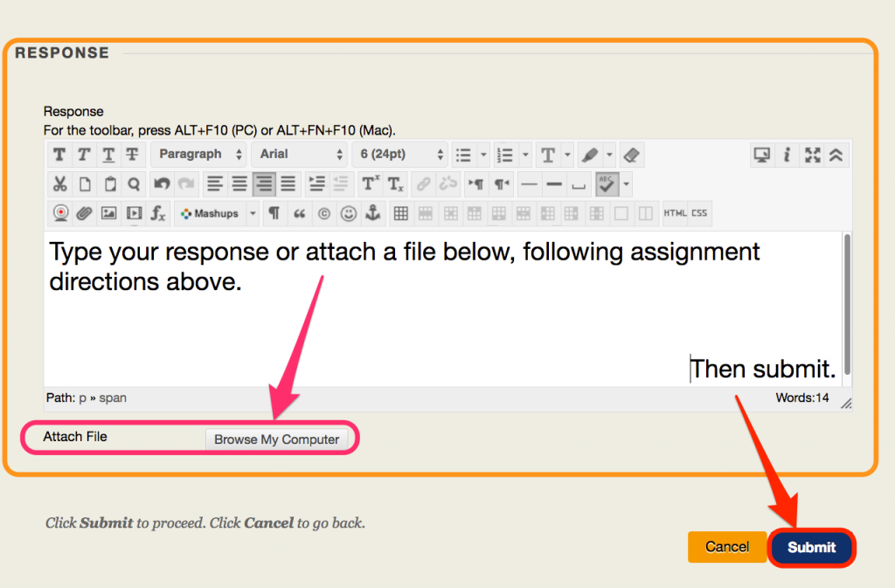Set right-to-left text direction

[x=501, y=184]
